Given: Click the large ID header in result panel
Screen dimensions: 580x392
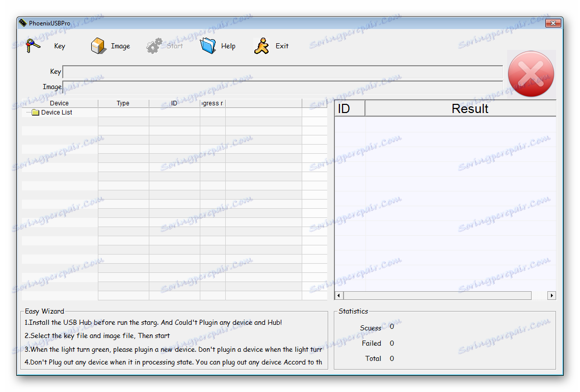Looking at the screenshot, I should pos(350,108).
